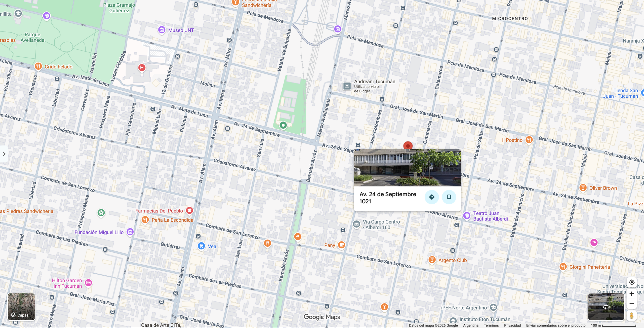Click the directions icon in the address card
Image resolution: width=644 pixels, height=328 pixels.
432,197
